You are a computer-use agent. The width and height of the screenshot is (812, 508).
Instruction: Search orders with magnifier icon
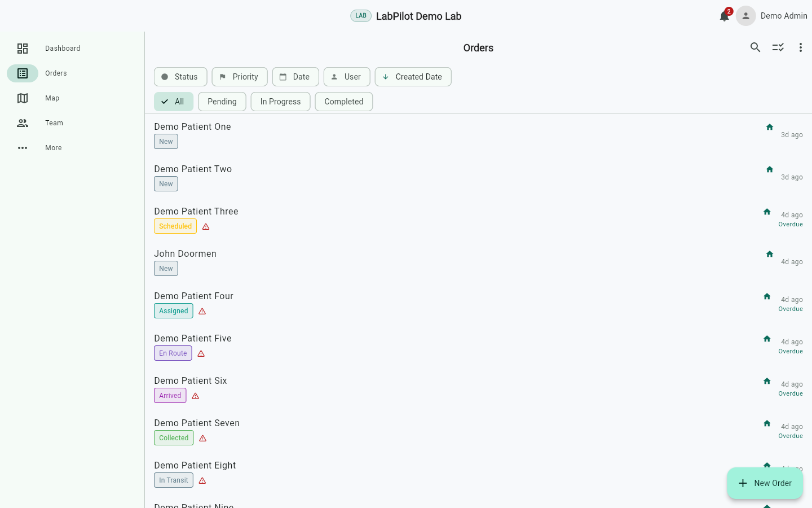click(x=756, y=47)
